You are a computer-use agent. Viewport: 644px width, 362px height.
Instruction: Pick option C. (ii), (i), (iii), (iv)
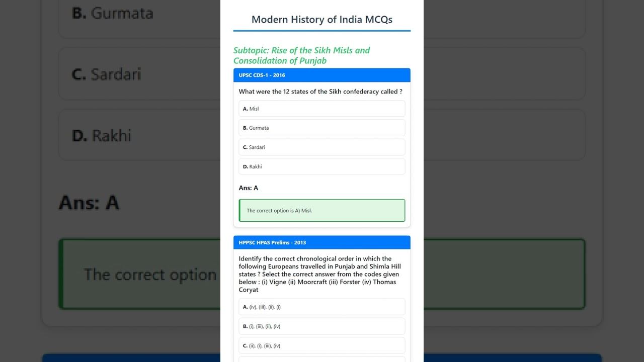tap(322, 345)
